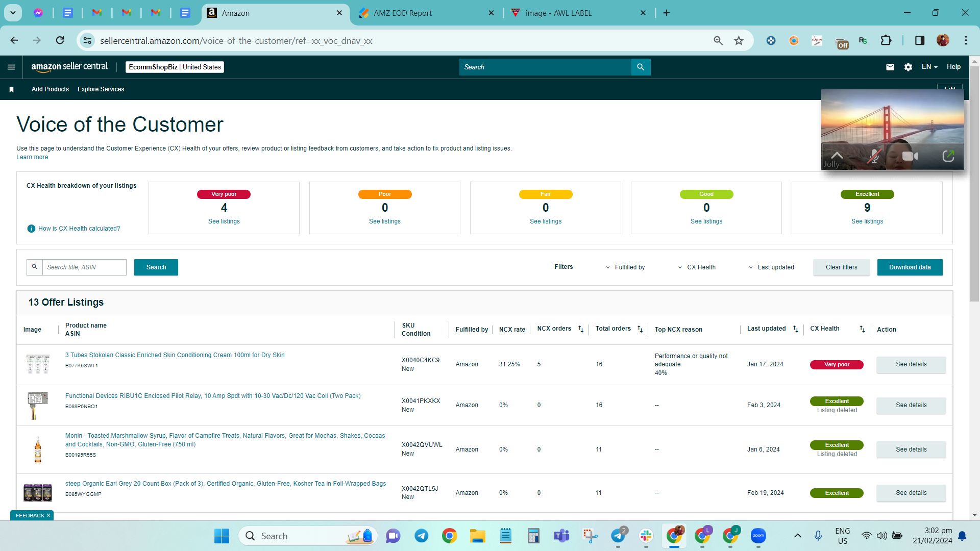The height and width of the screenshot is (551, 980).
Task: Open the messages envelope icon
Action: (890, 67)
